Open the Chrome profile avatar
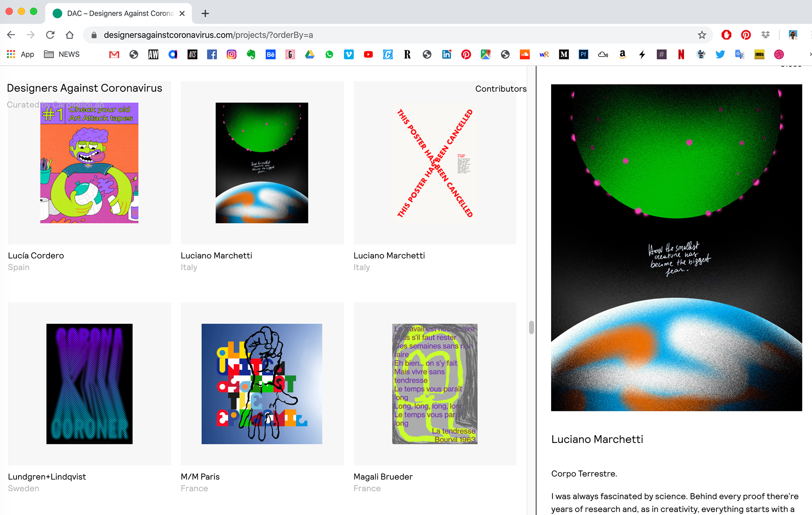The height and width of the screenshot is (515, 812). pyautogui.click(x=793, y=35)
